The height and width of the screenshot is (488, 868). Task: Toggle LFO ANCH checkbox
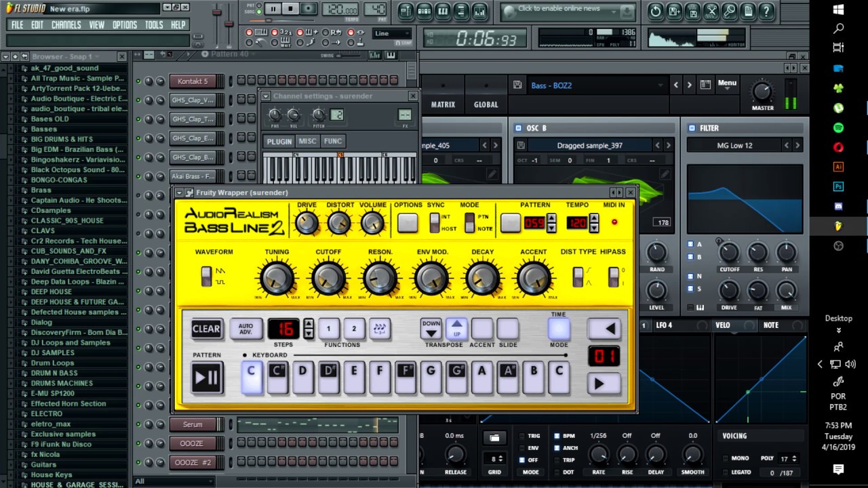coord(556,448)
